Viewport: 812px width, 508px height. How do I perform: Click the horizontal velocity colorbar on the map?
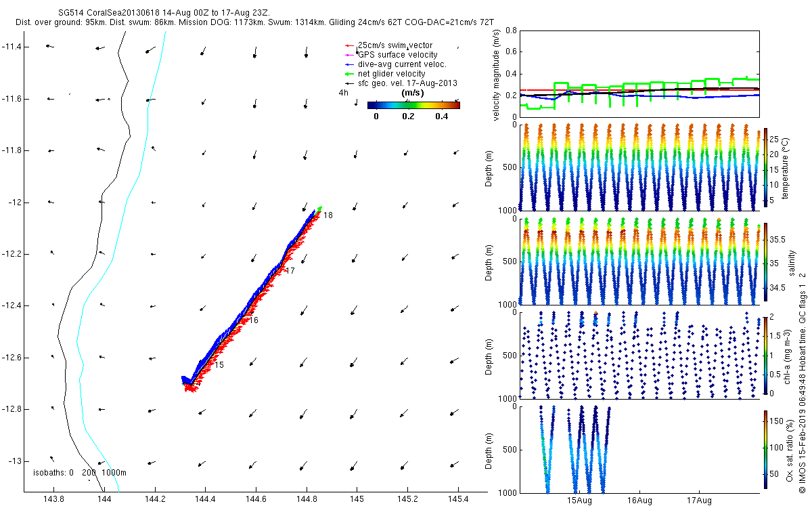[x=413, y=105]
